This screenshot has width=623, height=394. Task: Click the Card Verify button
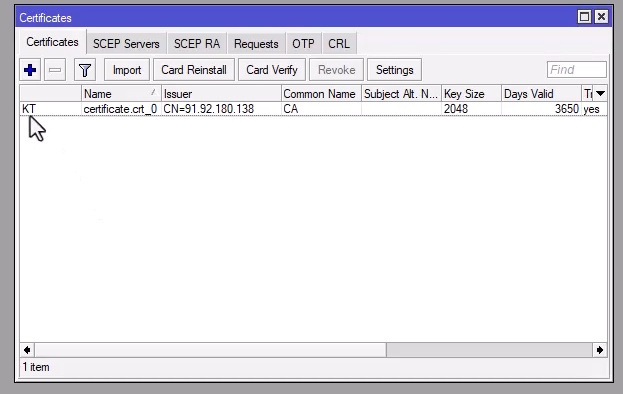(x=272, y=70)
